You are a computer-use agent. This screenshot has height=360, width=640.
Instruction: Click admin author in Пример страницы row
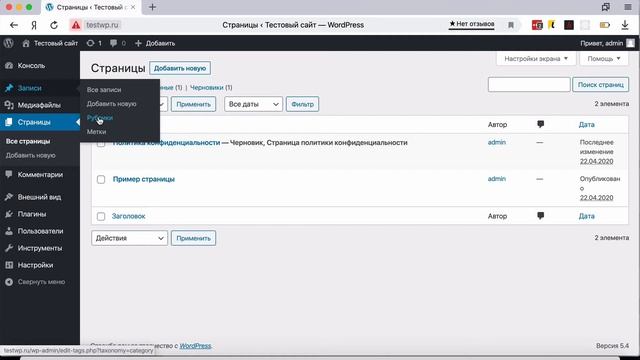click(497, 179)
